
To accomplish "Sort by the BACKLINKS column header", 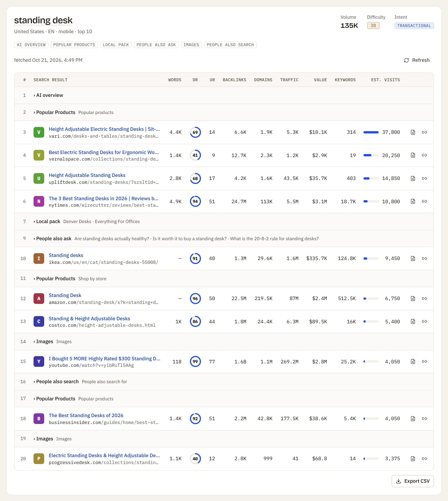I will (x=234, y=80).
